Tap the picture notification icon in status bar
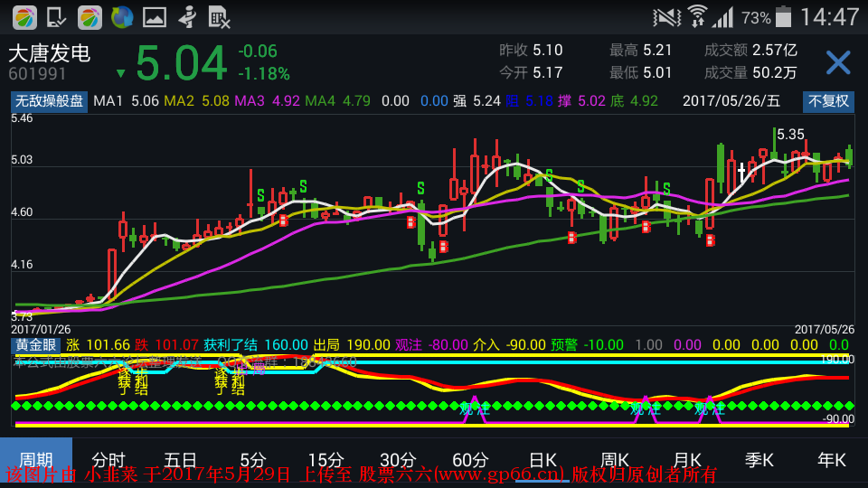 tap(155, 16)
